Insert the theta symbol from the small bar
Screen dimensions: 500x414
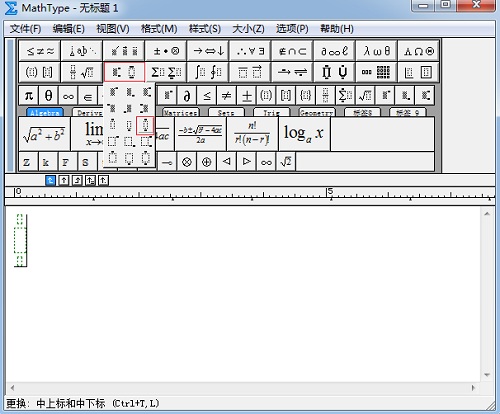pos(48,96)
